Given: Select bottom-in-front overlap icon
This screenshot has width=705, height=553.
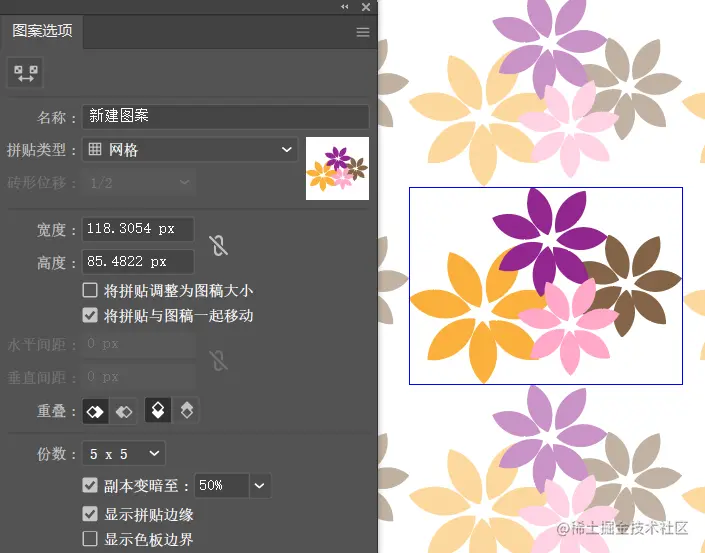Looking at the screenshot, I should 186,410.
